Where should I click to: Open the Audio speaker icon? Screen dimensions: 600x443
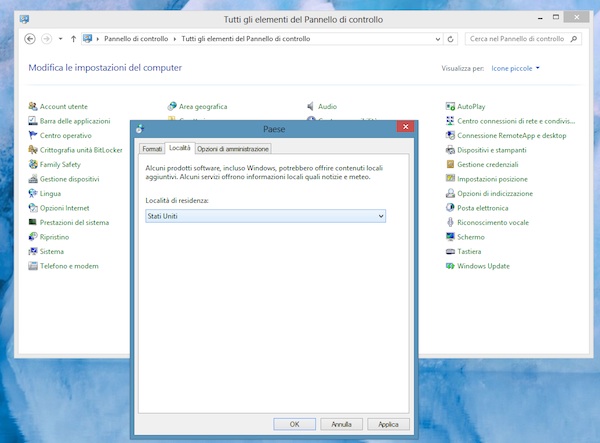pos(311,106)
